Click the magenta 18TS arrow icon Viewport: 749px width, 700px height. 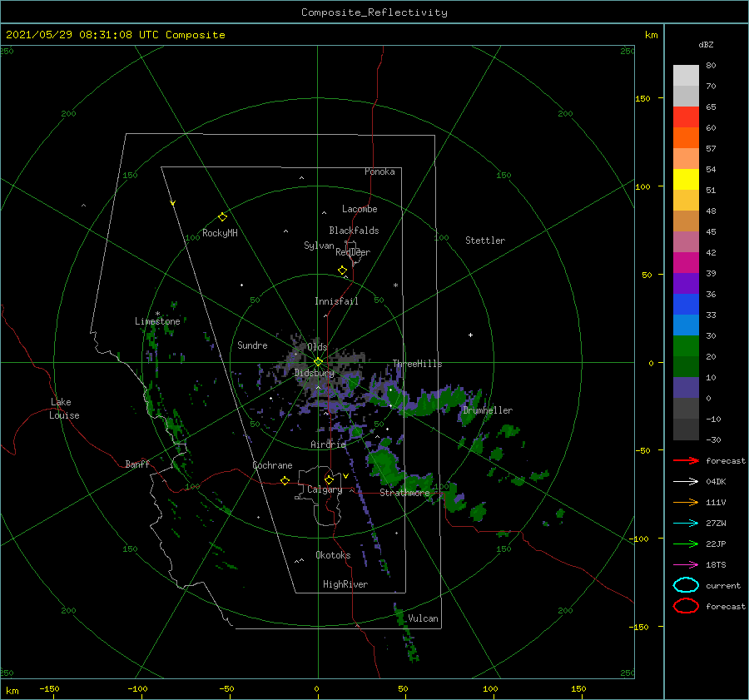[x=686, y=565]
